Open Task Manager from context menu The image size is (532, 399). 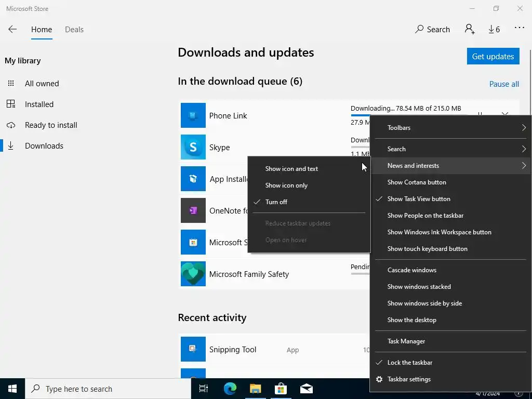[450, 341]
